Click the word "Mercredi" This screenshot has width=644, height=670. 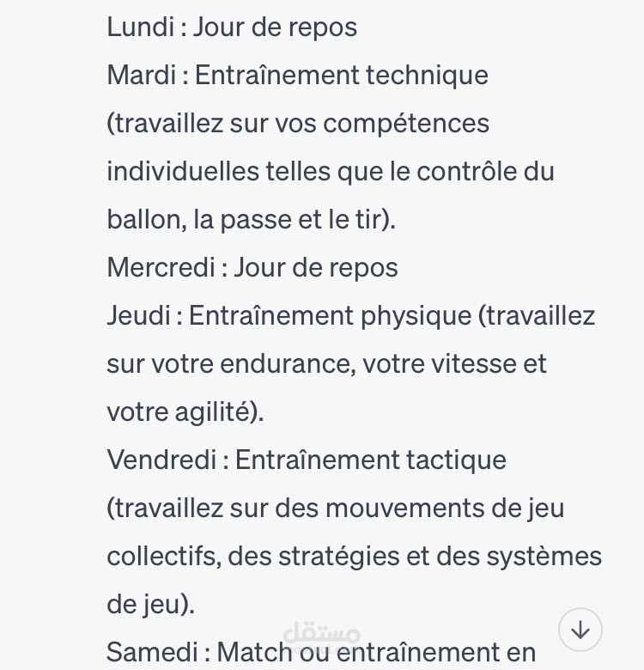pyautogui.click(x=161, y=267)
